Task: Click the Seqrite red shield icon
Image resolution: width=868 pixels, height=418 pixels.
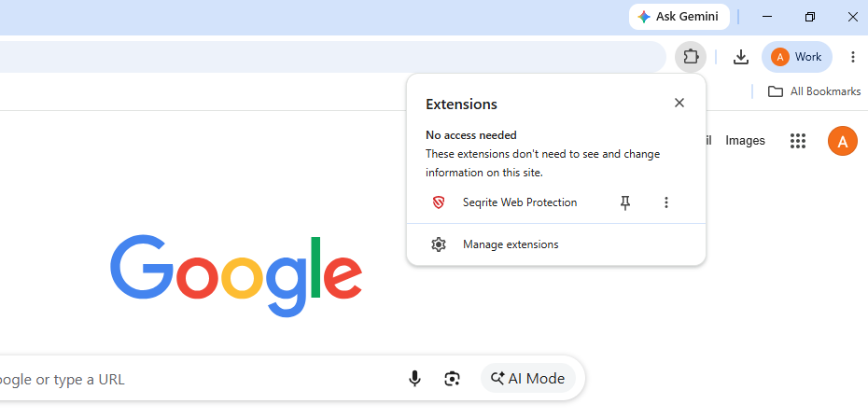Action: click(x=439, y=202)
